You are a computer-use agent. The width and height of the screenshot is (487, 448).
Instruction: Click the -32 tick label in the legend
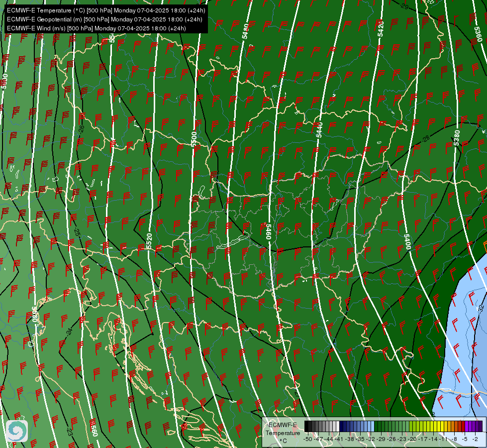pyautogui.click(x=372, y=439)
